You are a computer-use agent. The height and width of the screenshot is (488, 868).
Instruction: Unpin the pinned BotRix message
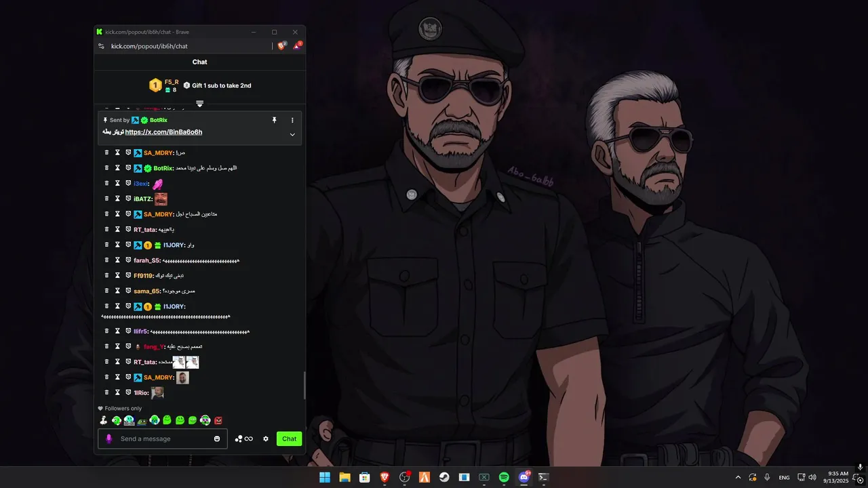[274, 120]
